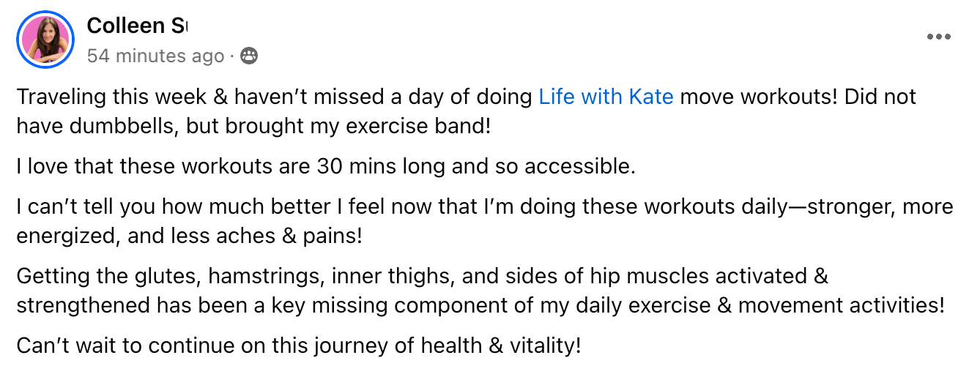
Task: Click the author name Colleen S
Action: tap(136, 26)
